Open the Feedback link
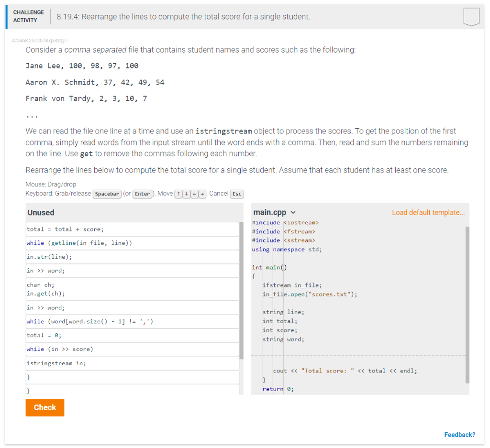Viewport: 490px width, 448px height. pyautogui.click(x=459, y=435)
